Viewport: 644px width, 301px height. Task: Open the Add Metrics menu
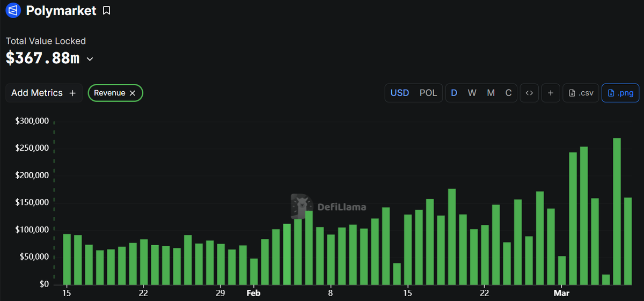coord(44,93)
